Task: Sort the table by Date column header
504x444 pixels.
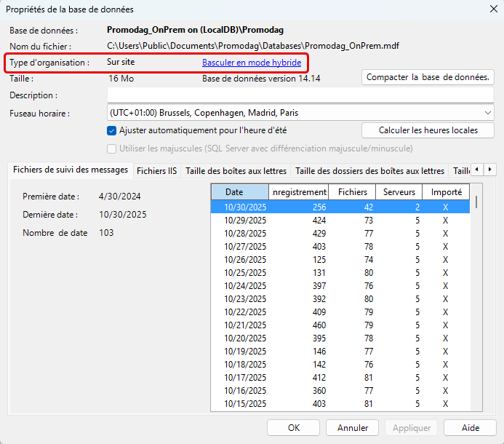Action: pyautogui.click(x=239, y=192)
